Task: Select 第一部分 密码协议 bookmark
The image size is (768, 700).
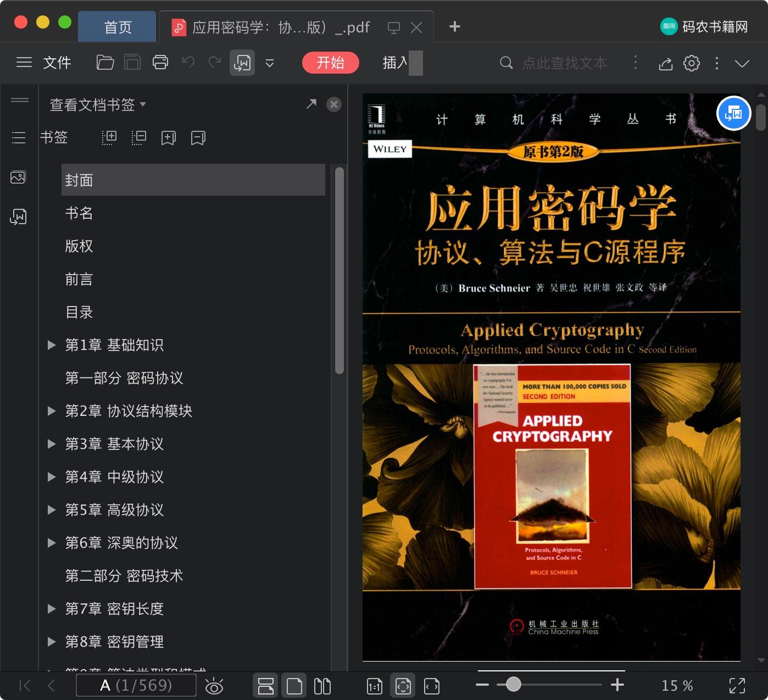Action: (124, 378)
